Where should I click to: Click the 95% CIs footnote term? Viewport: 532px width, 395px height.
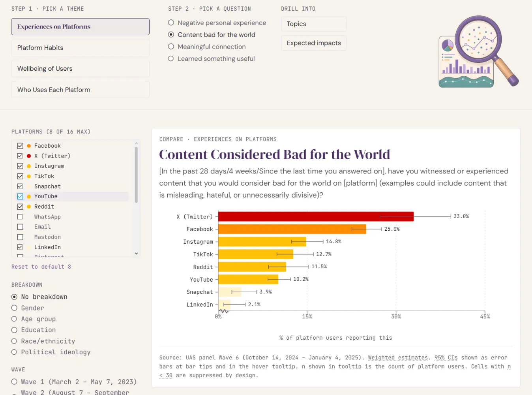coord(446,357)
